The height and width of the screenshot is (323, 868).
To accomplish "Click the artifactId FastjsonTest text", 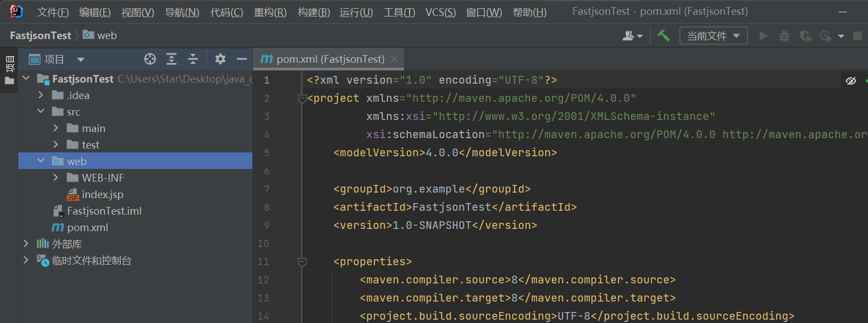I will 452,207.
